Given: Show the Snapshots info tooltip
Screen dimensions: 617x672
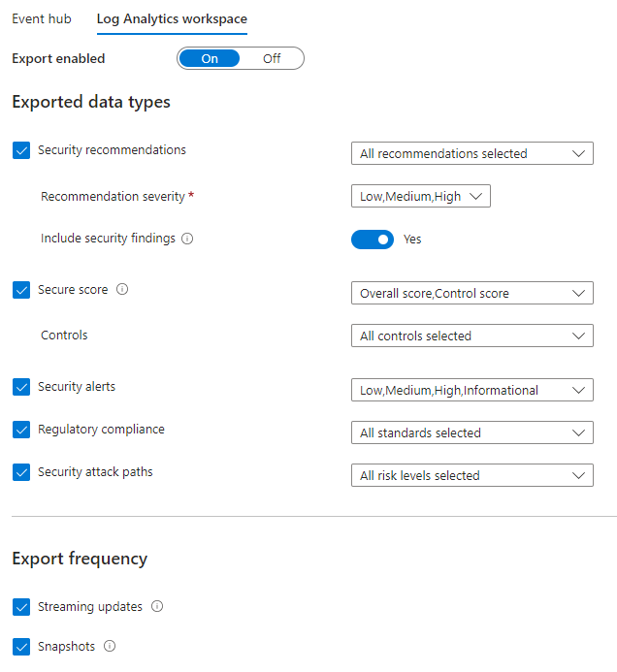Looking at the screenshot, I should coord(110,646).
